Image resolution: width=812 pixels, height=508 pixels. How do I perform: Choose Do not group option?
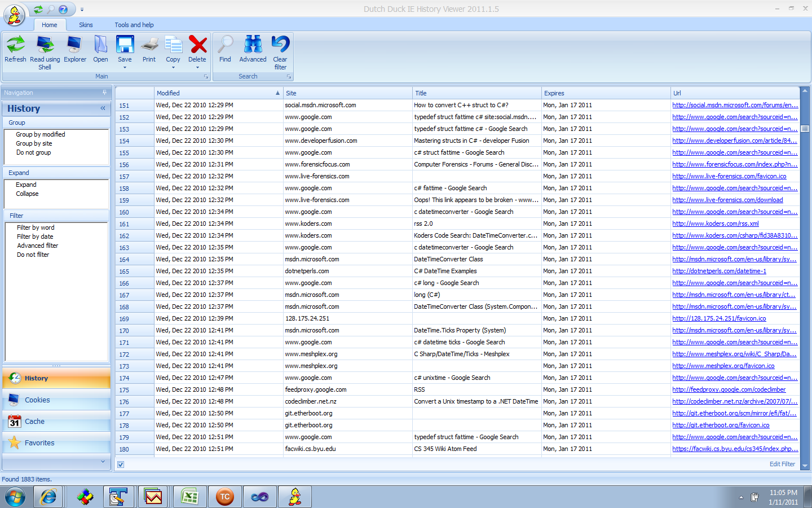point(33,152)
